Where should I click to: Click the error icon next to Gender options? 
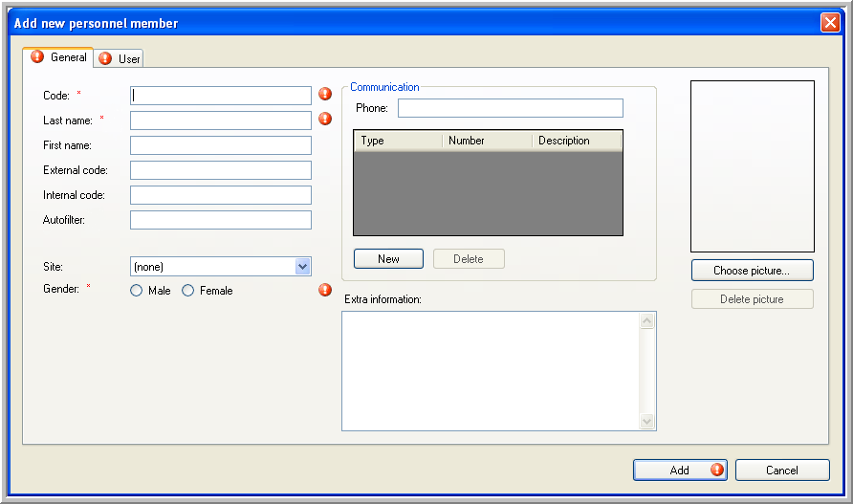click(x=325, y=290)
